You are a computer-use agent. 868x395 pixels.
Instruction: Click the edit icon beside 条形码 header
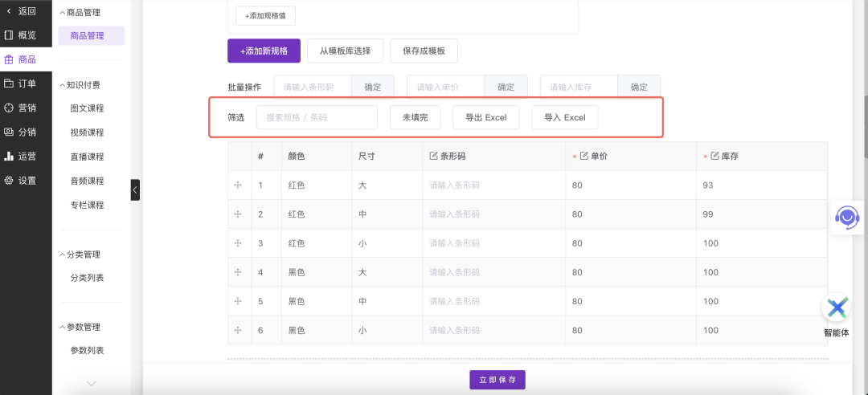click(433, 157)
